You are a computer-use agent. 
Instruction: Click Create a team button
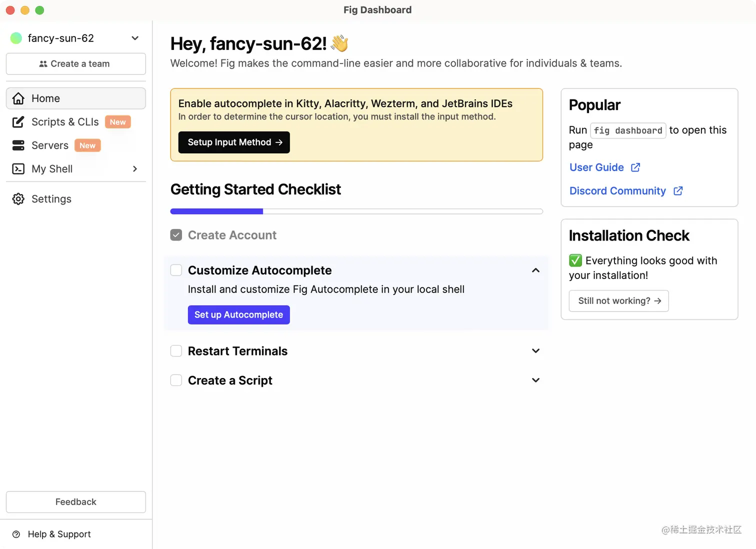coord(76,64)
